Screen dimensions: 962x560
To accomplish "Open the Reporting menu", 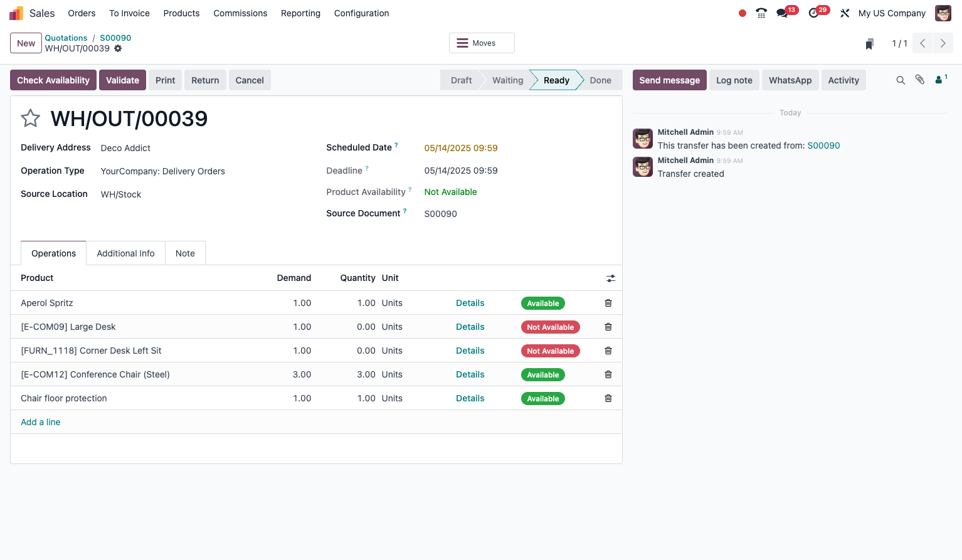I will click(x=300, y=13).
